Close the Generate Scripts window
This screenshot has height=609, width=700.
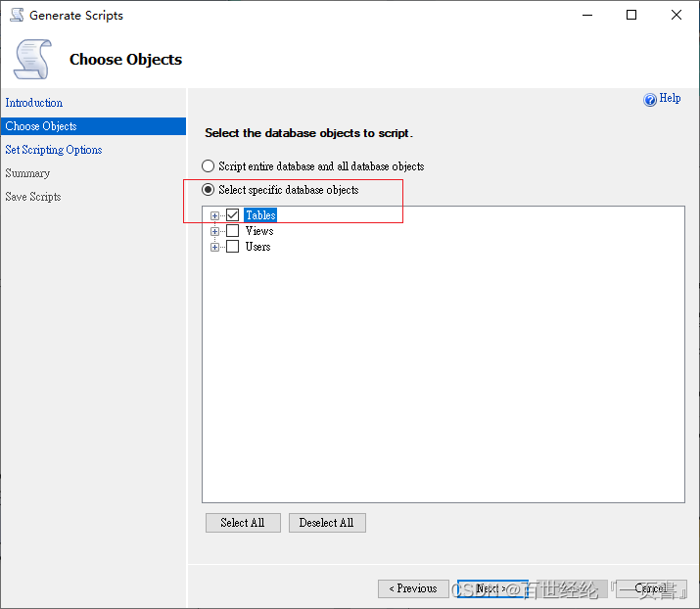[677, 15]
